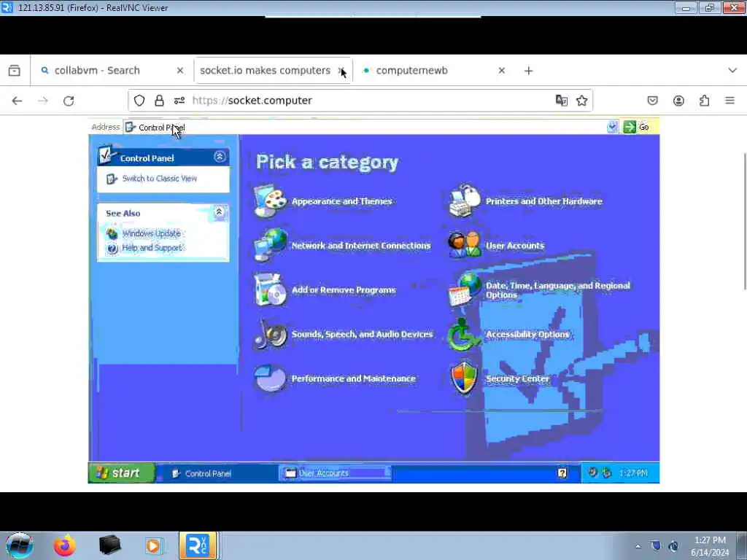Click XP tray help balloon icon
Screen dimensions: 747x560
[x=562, y=472]
